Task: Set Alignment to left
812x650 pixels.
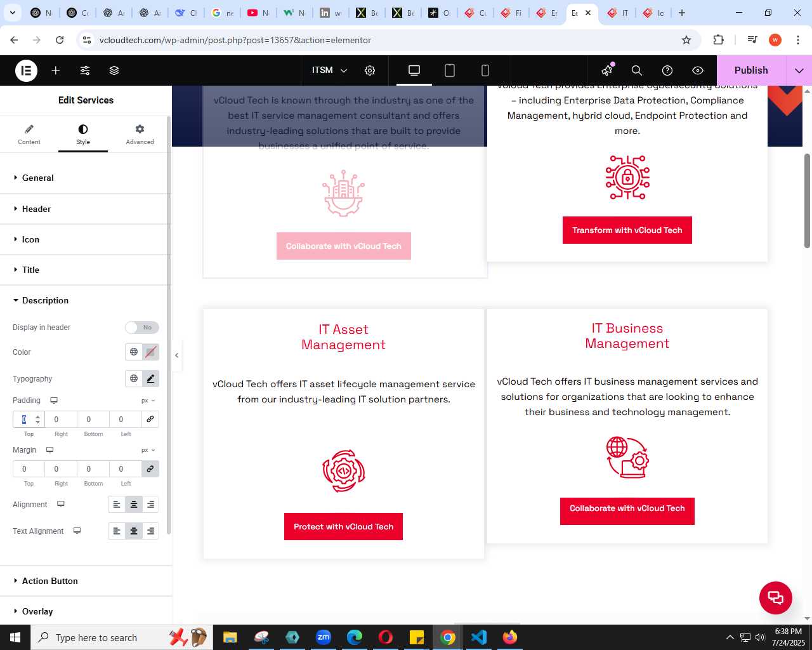Action: [x=117, y=505]
